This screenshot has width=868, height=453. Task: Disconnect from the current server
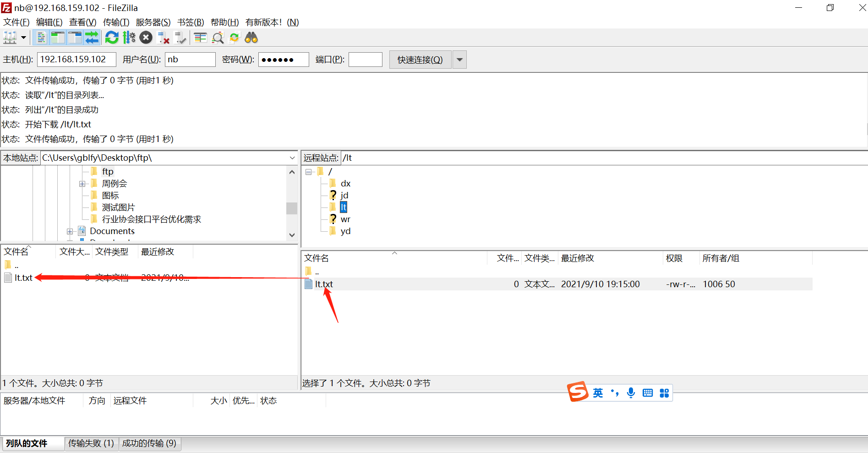pyautogui.click(x=163, y=38)
